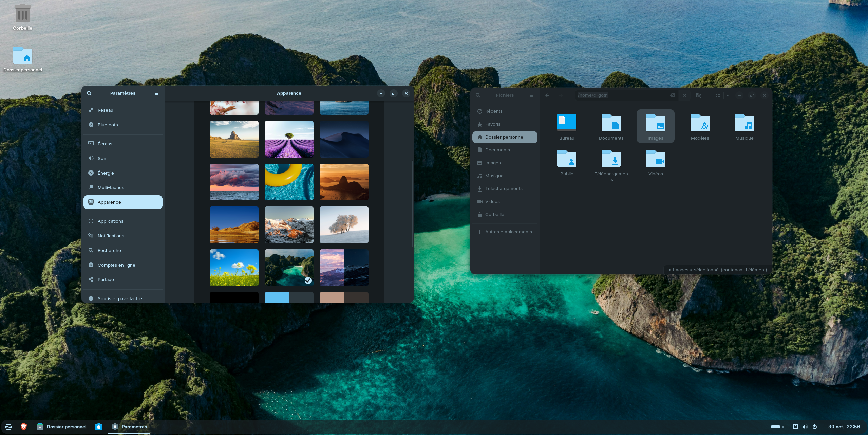
Task: Select Notifications in the settings sidebar
Action: tap(111, 236)
